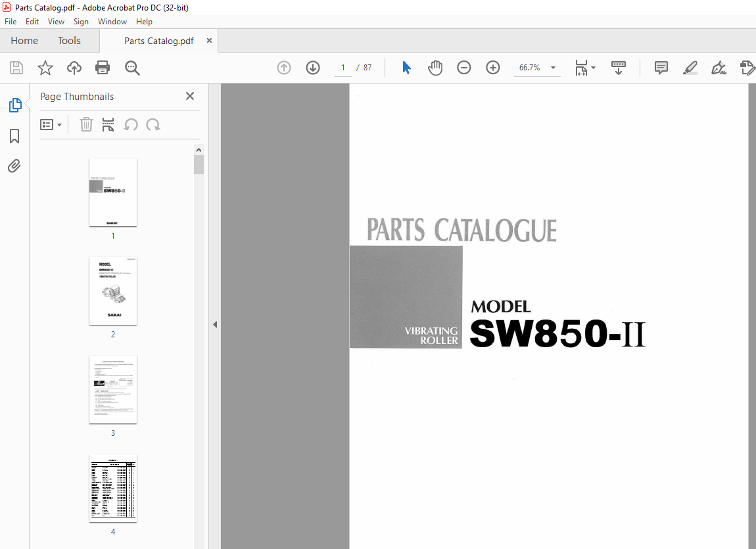Zoom out with minus button
Viewport: 756px width, 549px height.
464,68
